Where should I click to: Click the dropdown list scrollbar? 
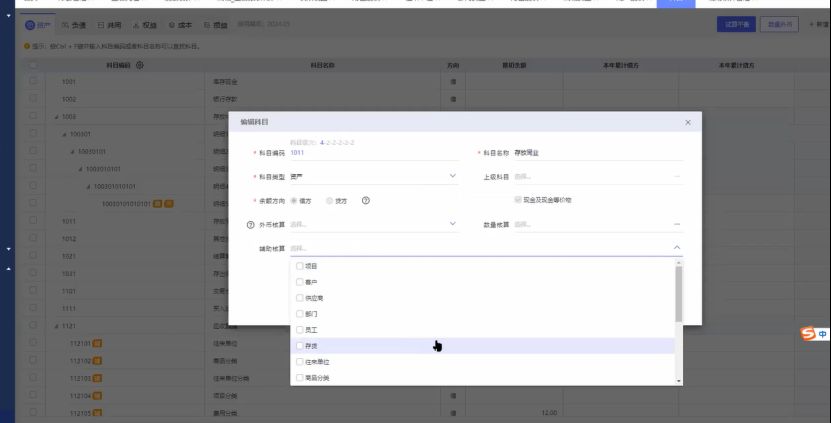(x=679, y=295)
